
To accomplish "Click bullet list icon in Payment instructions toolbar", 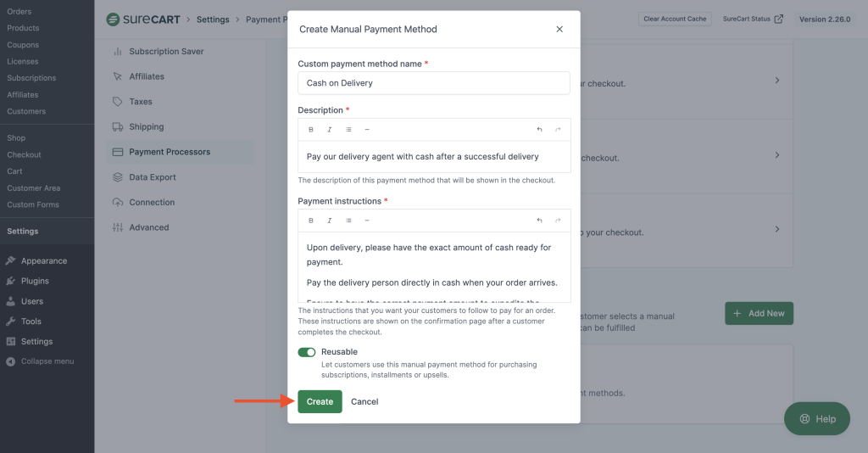I will (348, 221).
